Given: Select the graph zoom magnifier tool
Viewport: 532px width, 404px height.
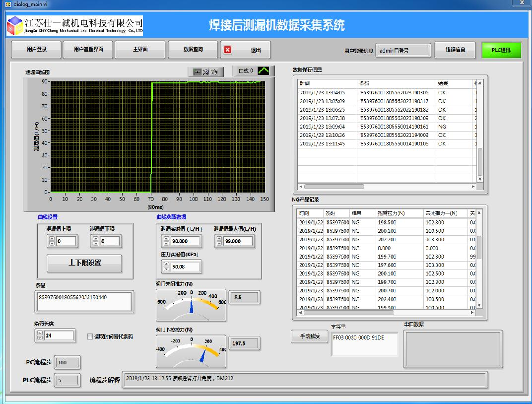Looking at the screenshot, I should 205,72.
